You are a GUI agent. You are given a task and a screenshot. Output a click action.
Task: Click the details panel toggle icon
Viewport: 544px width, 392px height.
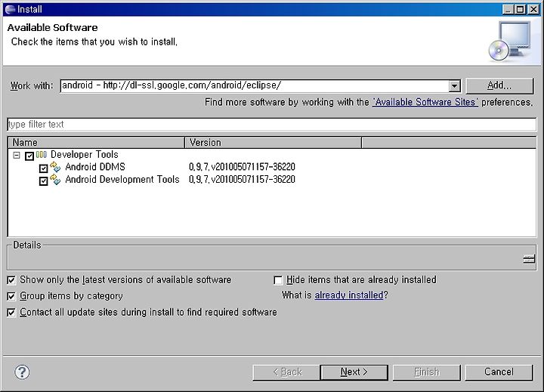[529, 259]
